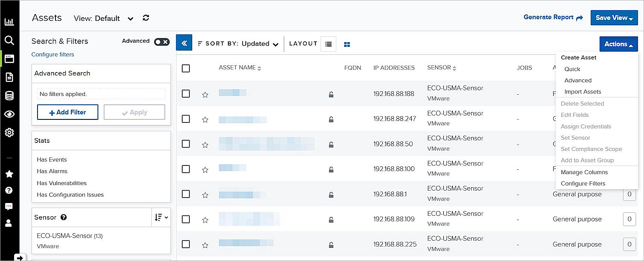Viewport: 644px width, 261px height.
Task: Refresh the assets list
Action: coord(146,18)
